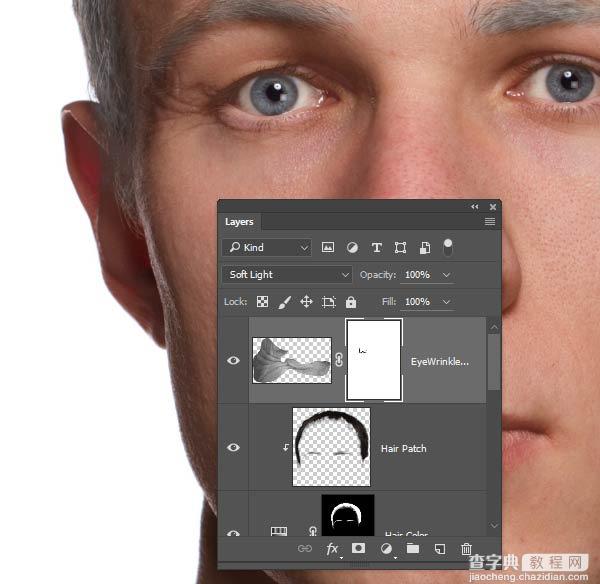This screenshot has height=584, width=600.
Task: Filter layers by type layer icon
Action: tap(377, 248)
